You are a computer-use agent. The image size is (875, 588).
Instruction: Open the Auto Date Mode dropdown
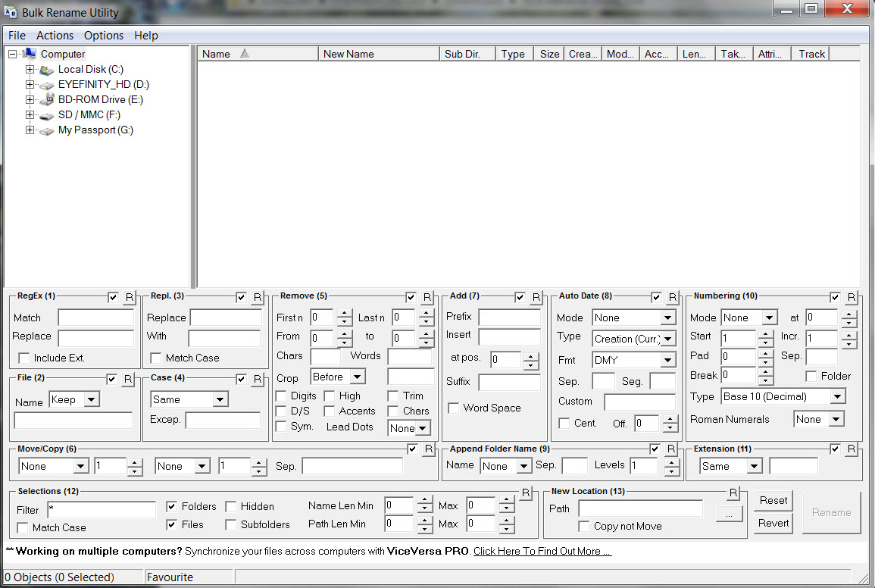667,318
